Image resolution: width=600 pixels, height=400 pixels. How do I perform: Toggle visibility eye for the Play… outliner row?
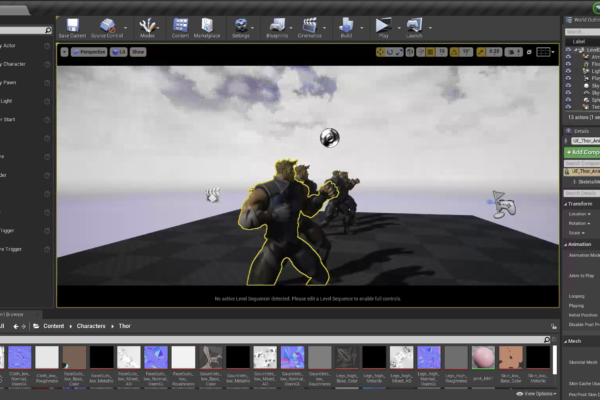click(568, 78)
